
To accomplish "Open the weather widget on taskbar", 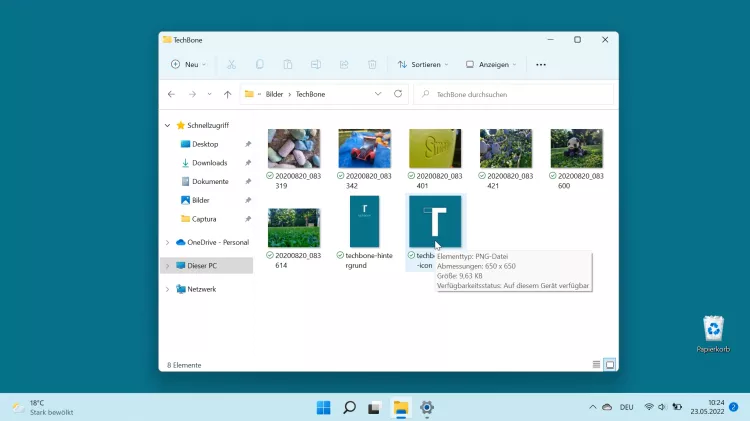I will click(43, 407).
